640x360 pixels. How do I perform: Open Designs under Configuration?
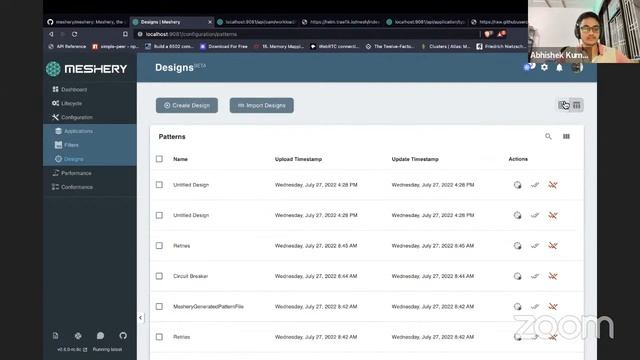pyautogui.click(x=69, y=159)
